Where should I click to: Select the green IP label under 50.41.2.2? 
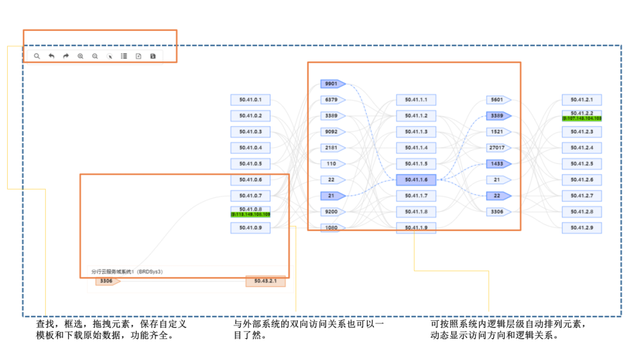coord(581,119)
